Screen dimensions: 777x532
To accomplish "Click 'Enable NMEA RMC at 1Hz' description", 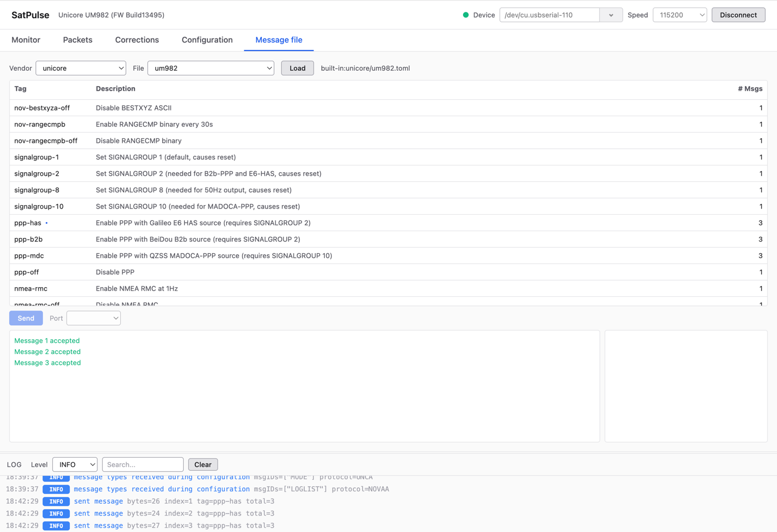I will pyautogui.click(x=137, y=288).
